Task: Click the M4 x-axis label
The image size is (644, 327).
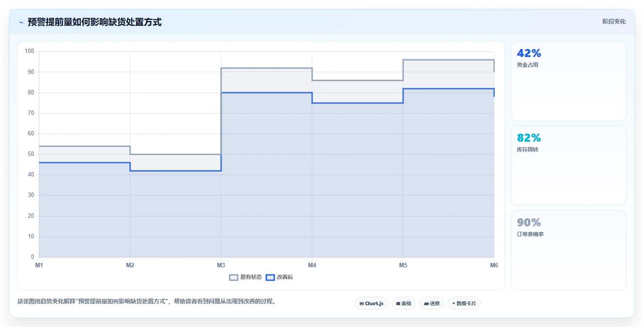Action: [x=312, y=265]
